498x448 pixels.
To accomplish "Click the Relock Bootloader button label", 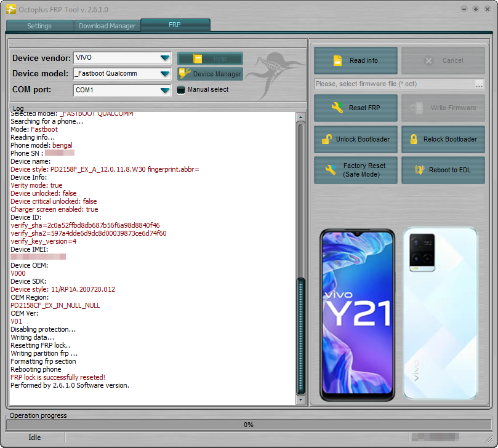I will tap(450, 139).
